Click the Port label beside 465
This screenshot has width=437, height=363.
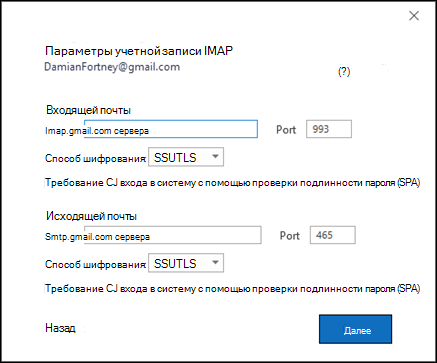290,236
